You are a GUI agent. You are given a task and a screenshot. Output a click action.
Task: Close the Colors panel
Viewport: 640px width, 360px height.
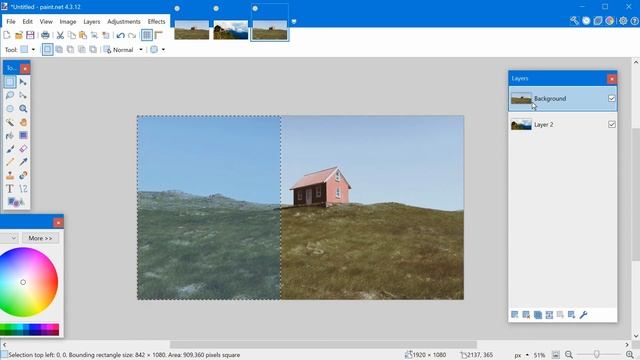coord(58,222)
